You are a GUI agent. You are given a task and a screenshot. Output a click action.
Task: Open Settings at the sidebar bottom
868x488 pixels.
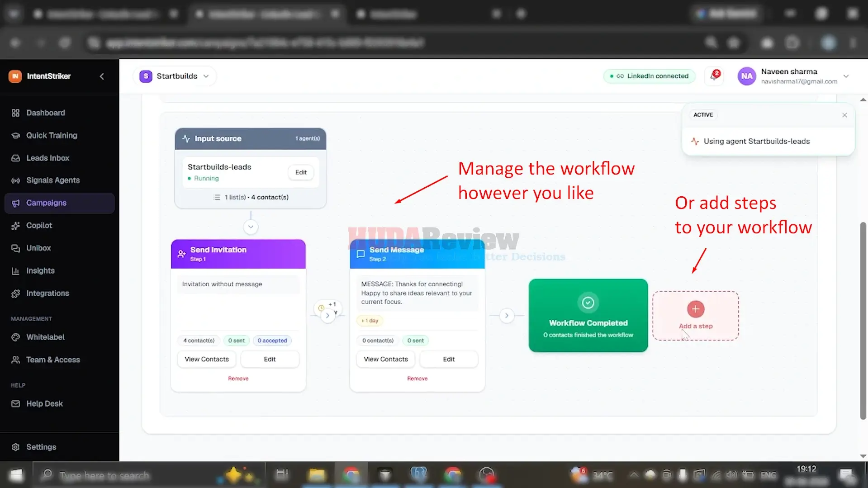(x=59, y=447)
